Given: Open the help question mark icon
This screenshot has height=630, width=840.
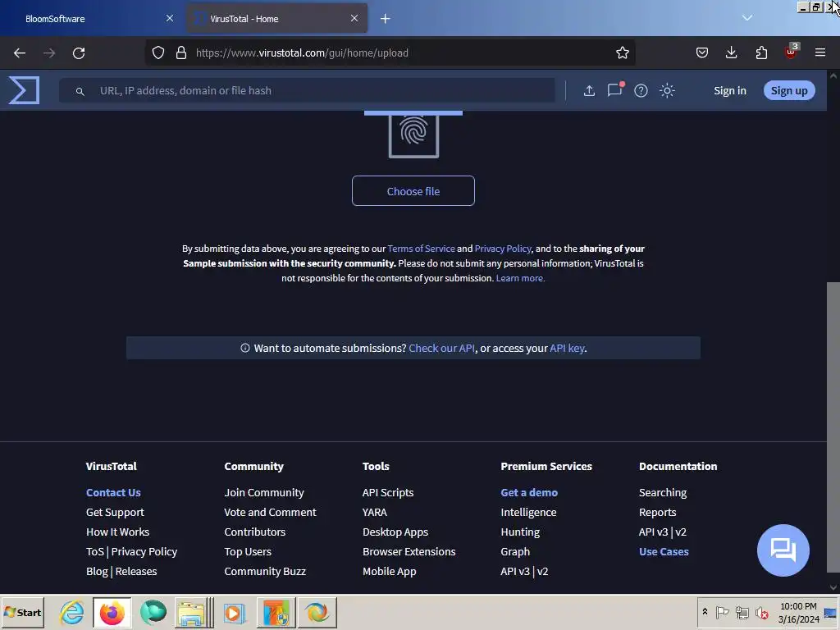Looking at the screenshot, I should coord(641,90).
